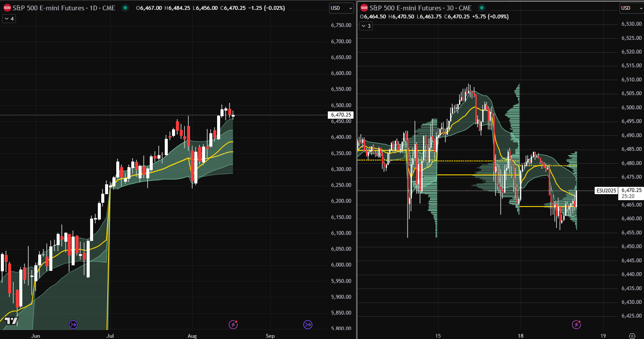This screenshot has height=339, width=644.
Task: Click the S&P 500 logo on daily chart
Action: (7, 8)
